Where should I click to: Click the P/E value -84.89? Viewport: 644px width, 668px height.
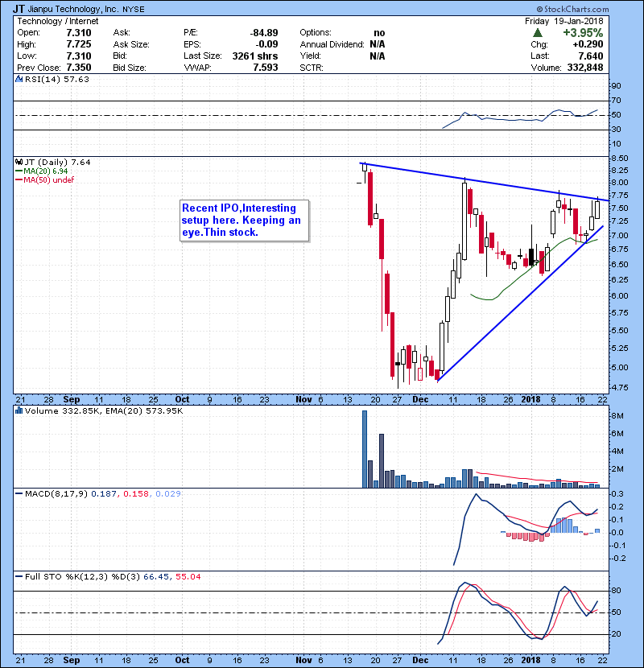(x=264, y=33)
